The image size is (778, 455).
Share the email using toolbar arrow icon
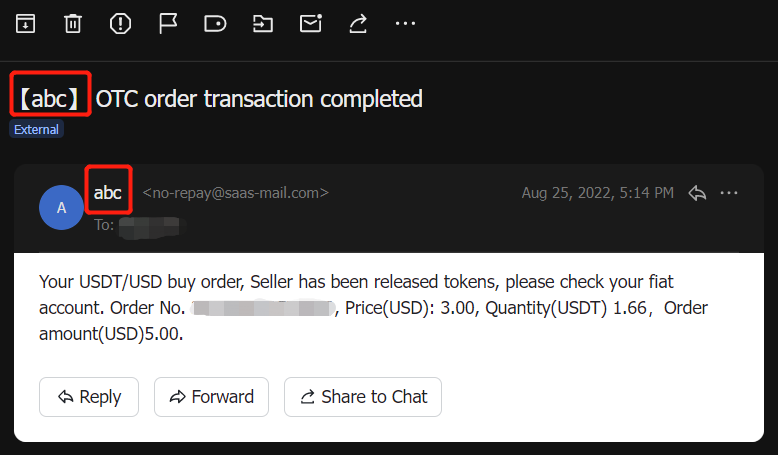pos(358,23)
